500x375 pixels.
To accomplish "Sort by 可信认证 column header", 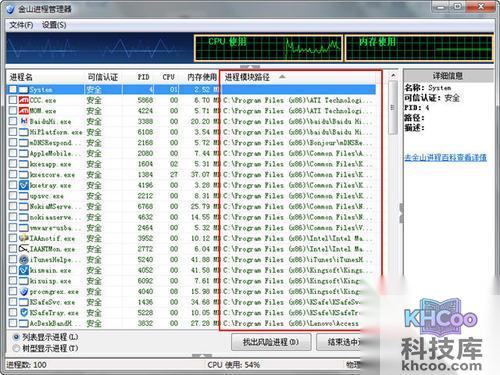I will click(x=103, y=77).
